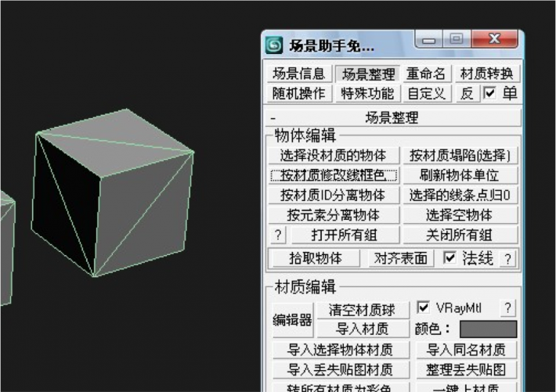Click 整理丢失贴图 button

[466, 369]
